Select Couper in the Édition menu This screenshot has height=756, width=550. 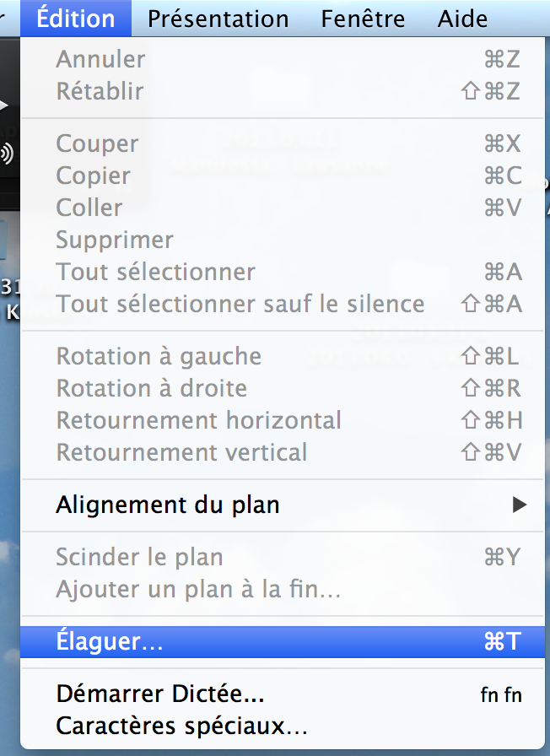click(97, 143)
